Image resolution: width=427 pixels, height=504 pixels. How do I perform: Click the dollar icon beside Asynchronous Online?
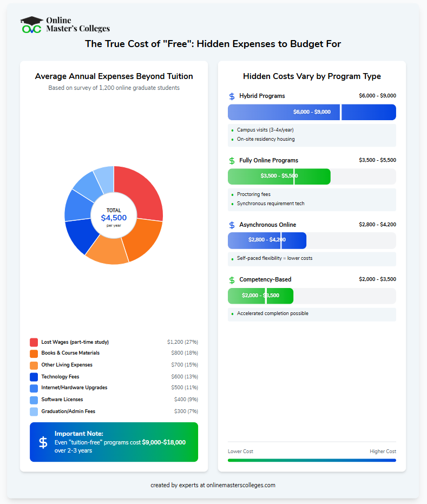pyautogui.click(x=232, y=225)
